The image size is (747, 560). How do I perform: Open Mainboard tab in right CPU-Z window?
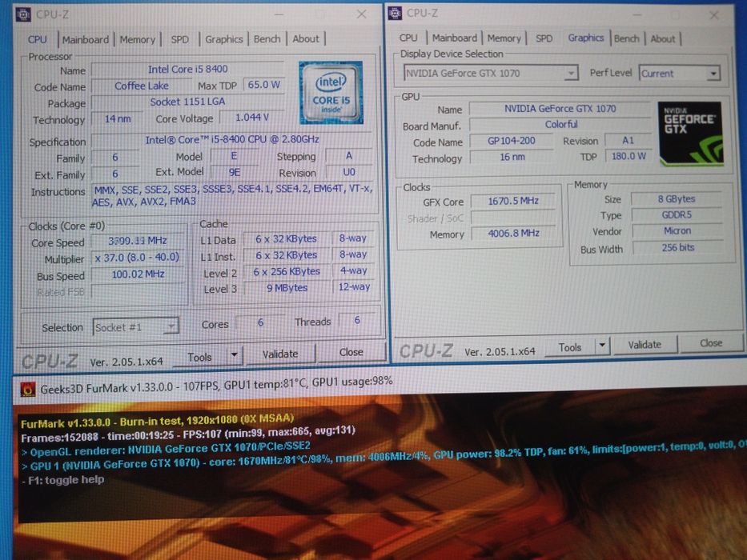coord(454,38)
